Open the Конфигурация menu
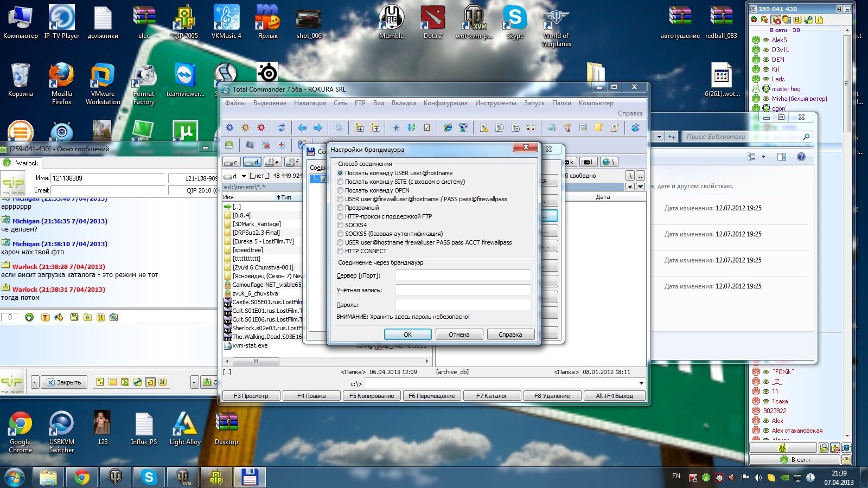868x488 pixels. click(445, 103)
